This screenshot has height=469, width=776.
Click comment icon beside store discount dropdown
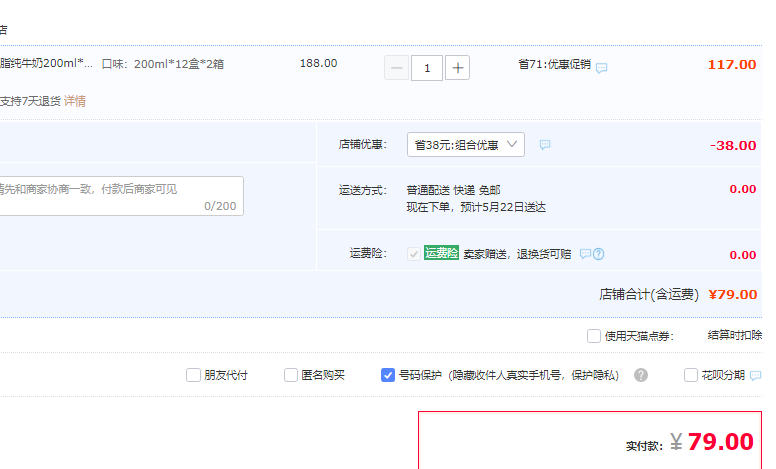click(545, 144)
